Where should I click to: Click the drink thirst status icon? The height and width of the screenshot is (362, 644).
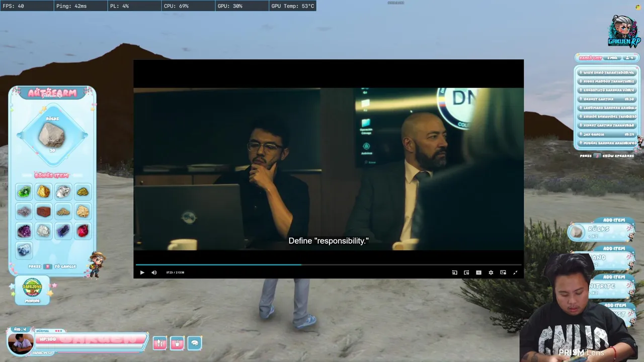(177, 343)
